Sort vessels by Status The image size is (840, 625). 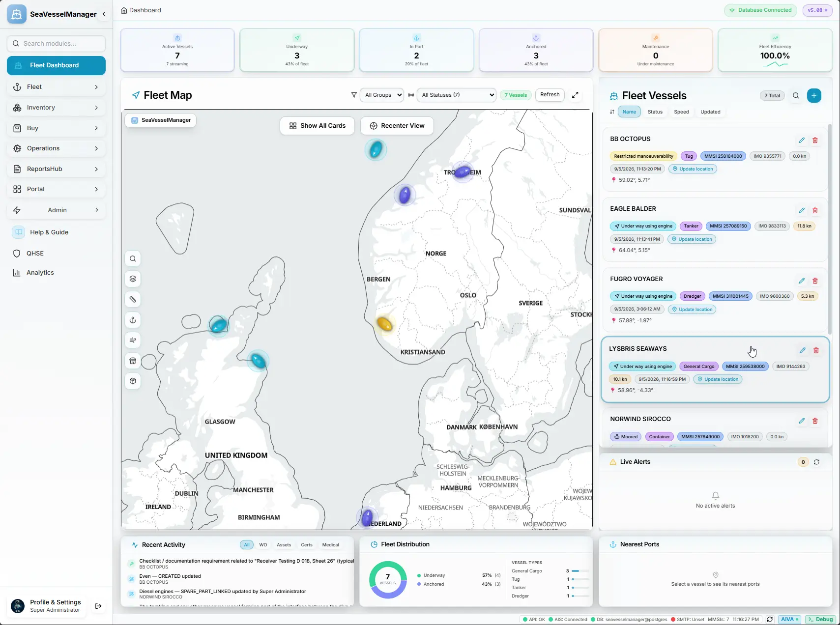tap(655, 112)
